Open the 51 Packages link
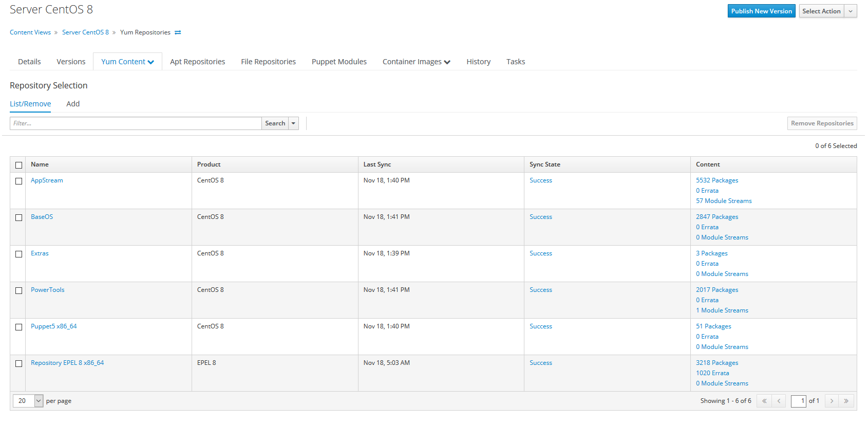The width and height of the screenshot is (868, 424). click(x=713, y=326)
